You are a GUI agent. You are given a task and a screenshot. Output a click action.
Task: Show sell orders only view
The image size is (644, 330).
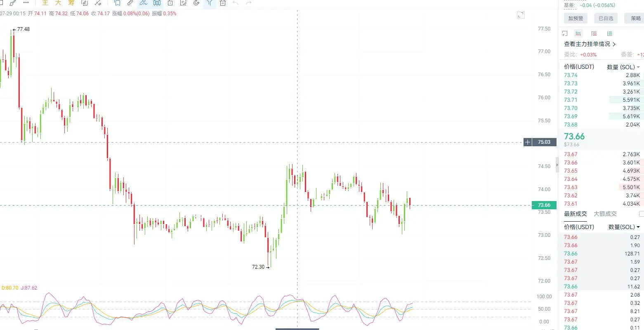(594, 33)
